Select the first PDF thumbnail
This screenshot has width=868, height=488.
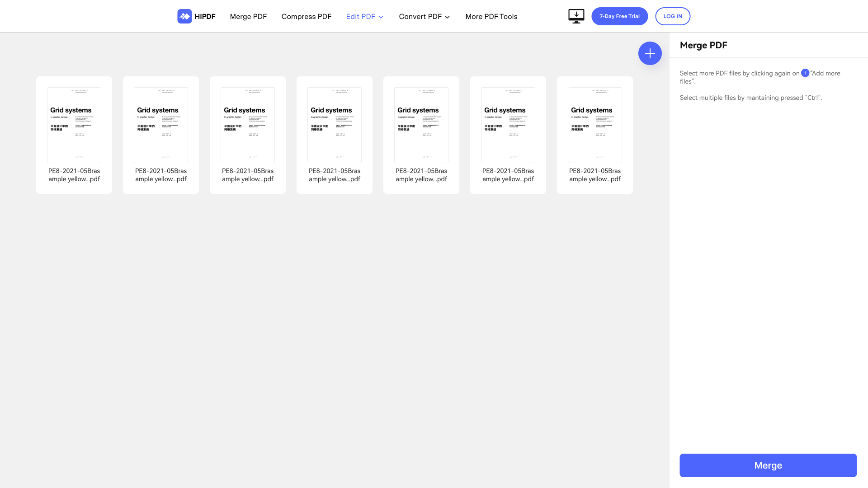click(74, 125)
